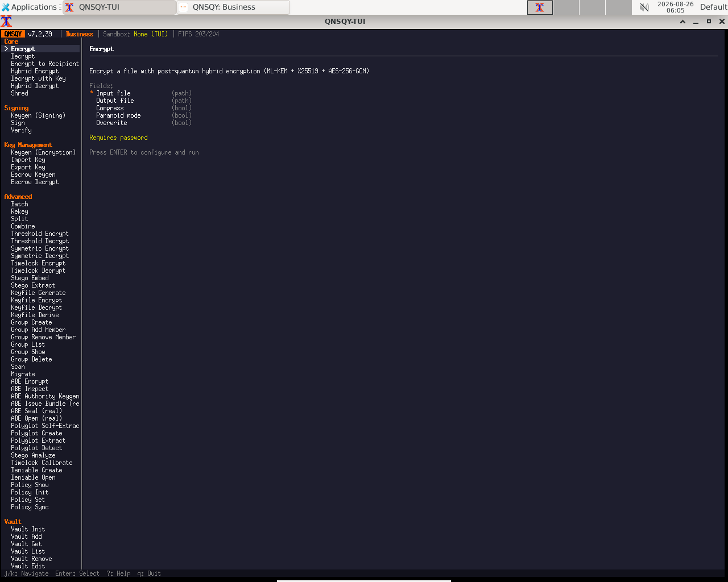
Task: Select Hybrid Encrypt entry
Action: (35, 71)
